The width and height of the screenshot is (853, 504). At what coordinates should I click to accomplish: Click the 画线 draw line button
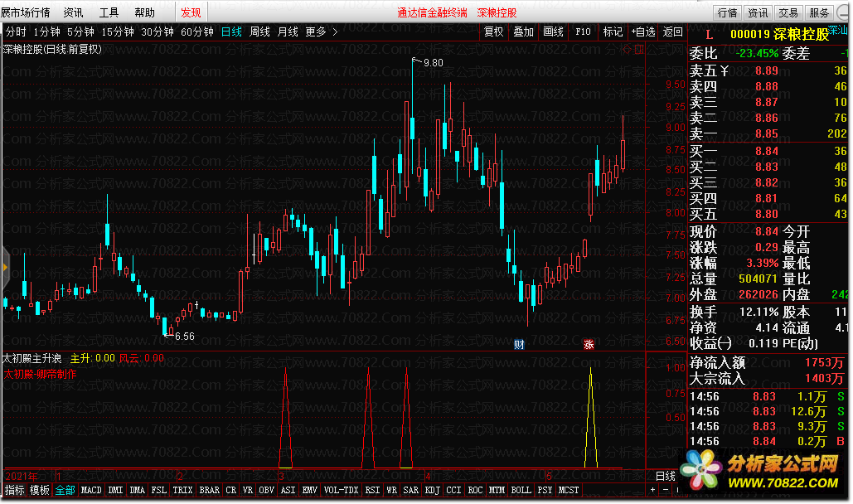[553, 32]
